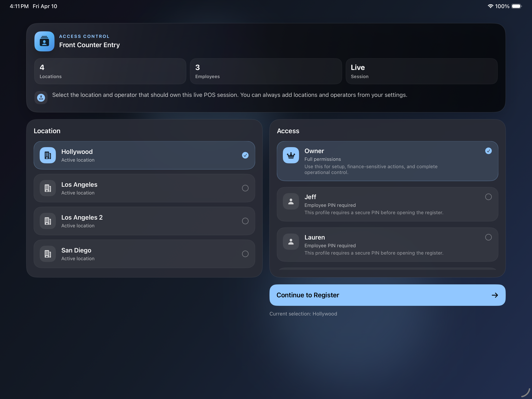Select the San Diego location radio button
532x399 pixels.
coord(245,254)
